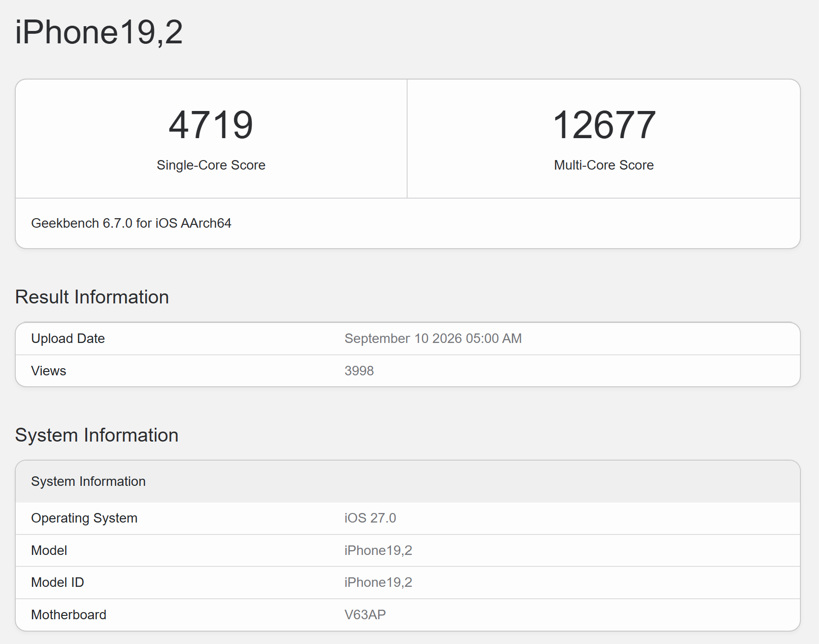Click the Single-Core Score label
Screen dimensions: 819x644
click(211, 165)
